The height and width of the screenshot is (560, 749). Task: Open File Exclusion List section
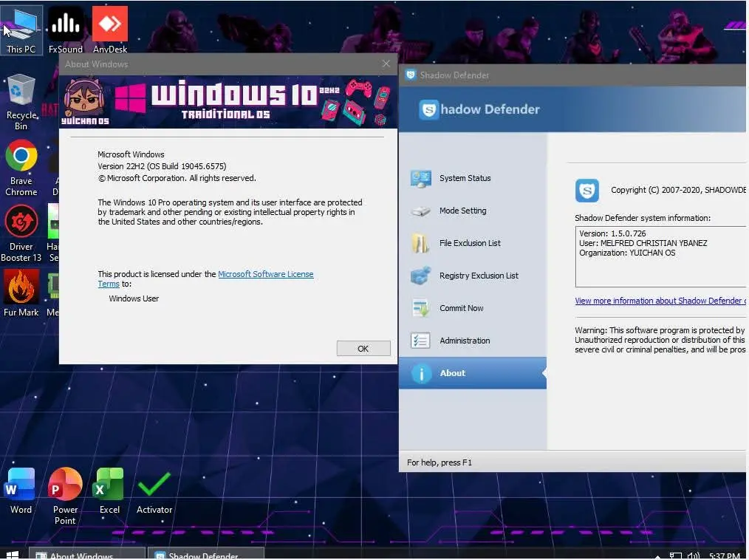click(x=470, y=243)
